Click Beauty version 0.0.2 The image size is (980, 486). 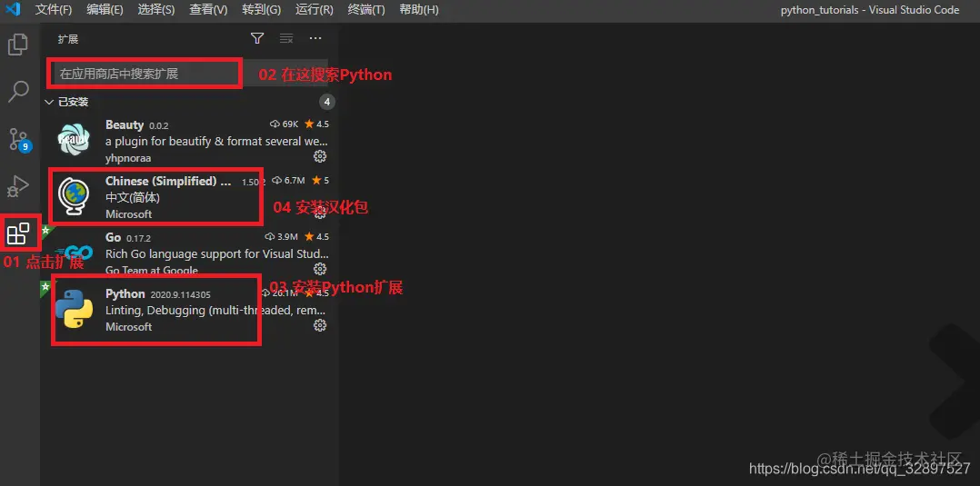[x=159, y=126]
